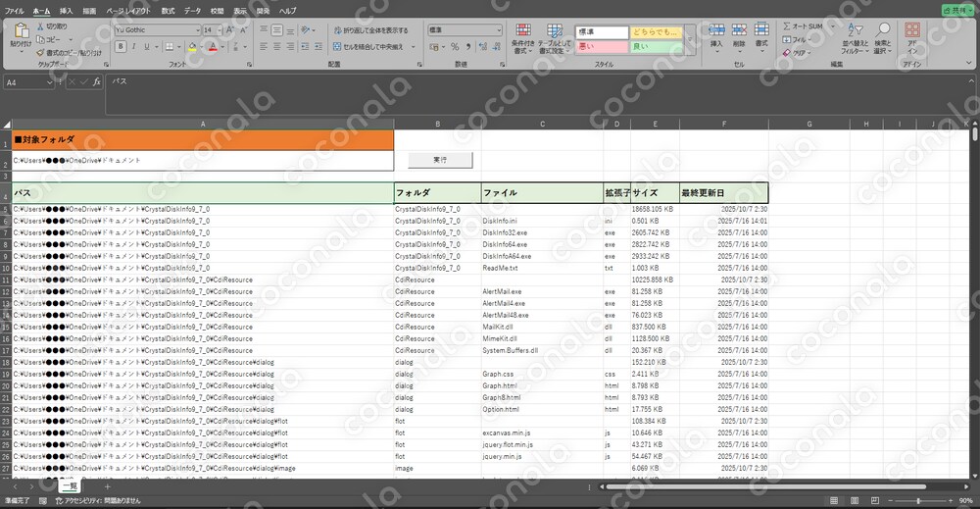Image resolution: width=980 pixels, height=509 pixels.
Task: Click the decrease font size icon
Action: coord(243,30)
